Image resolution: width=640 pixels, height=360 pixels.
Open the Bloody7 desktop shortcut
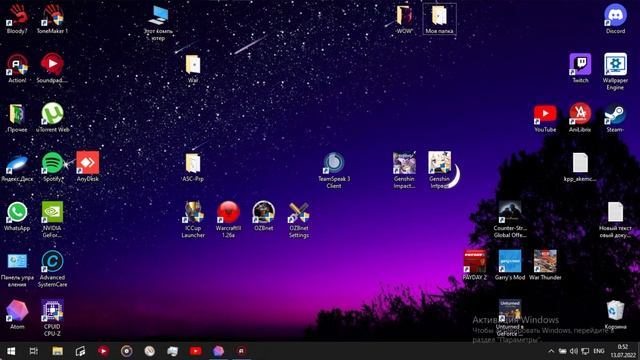click(x=17, y=19)
